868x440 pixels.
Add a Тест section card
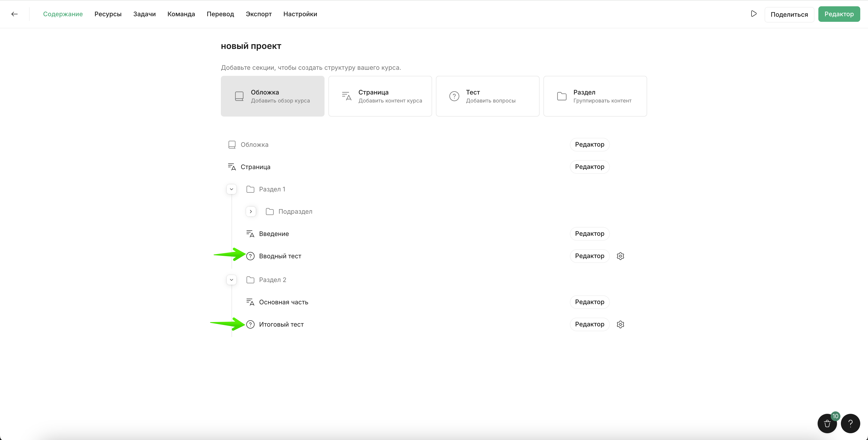tap(487, 96)
